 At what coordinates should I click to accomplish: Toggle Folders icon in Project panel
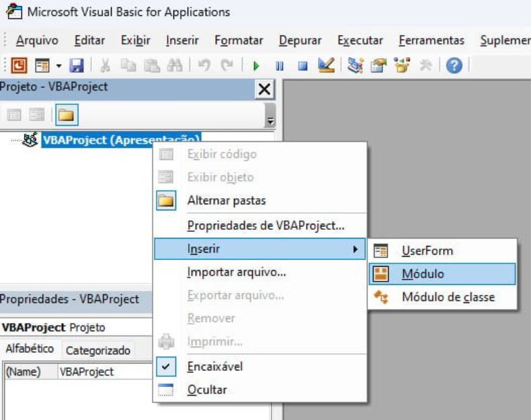pos(67,115)
